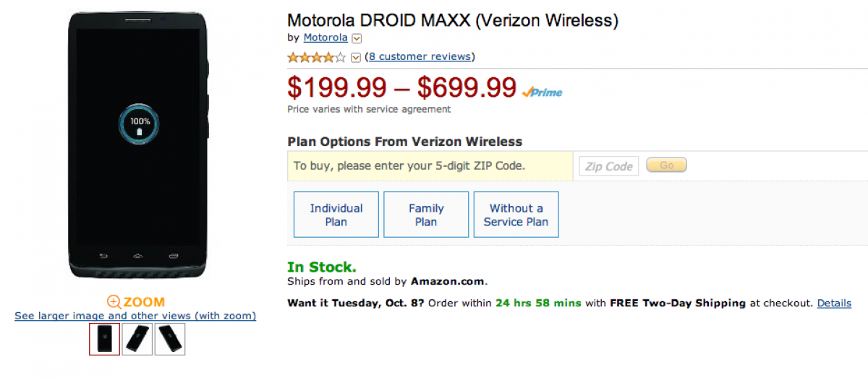Click the Motorola DROID MAXX product title
The image size is (868, 380).
tap(453, 20)
